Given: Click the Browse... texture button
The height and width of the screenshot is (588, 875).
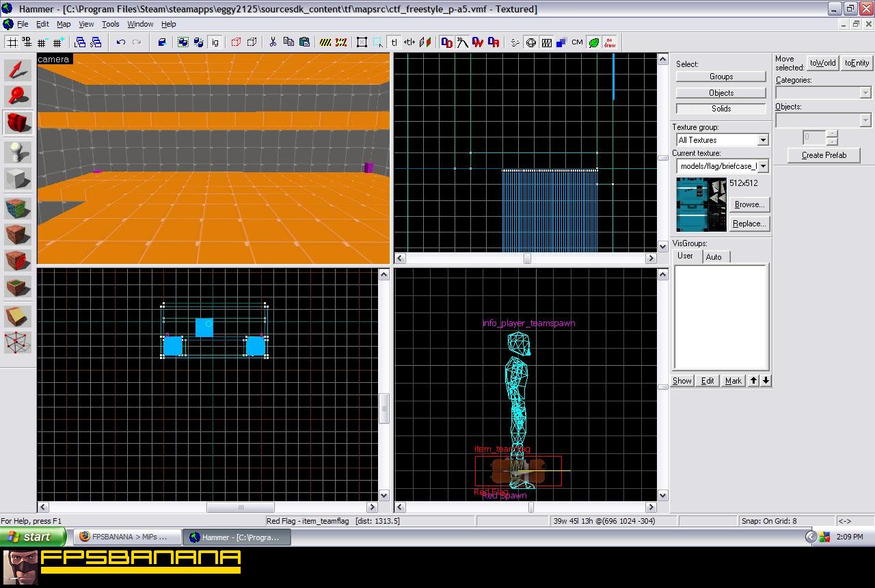Looking at the screenshot, I should (750, 204).
